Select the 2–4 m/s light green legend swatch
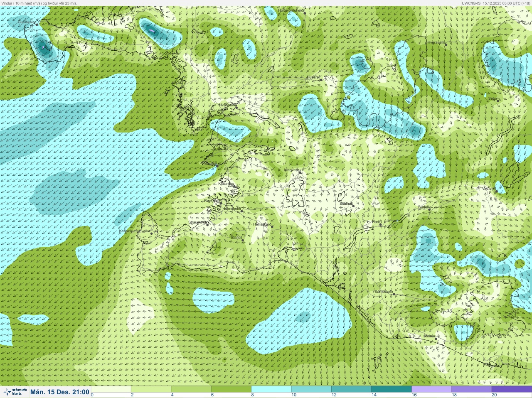 pos(151,389)
